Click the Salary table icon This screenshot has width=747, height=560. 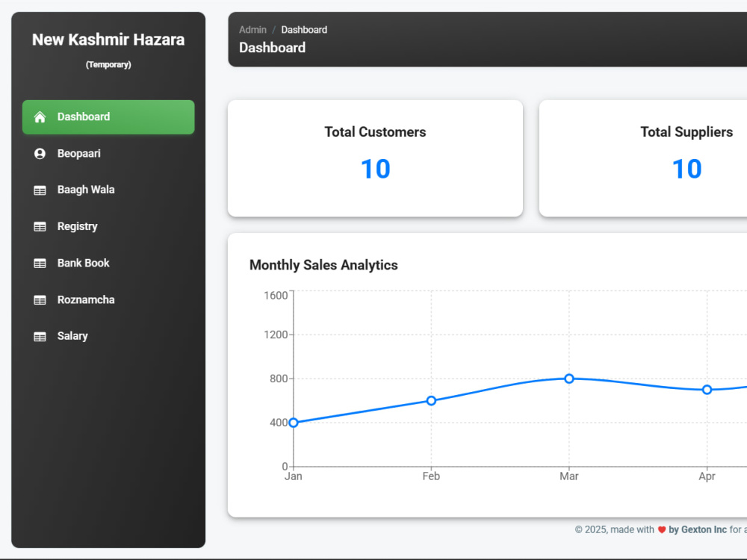[40, 337]
